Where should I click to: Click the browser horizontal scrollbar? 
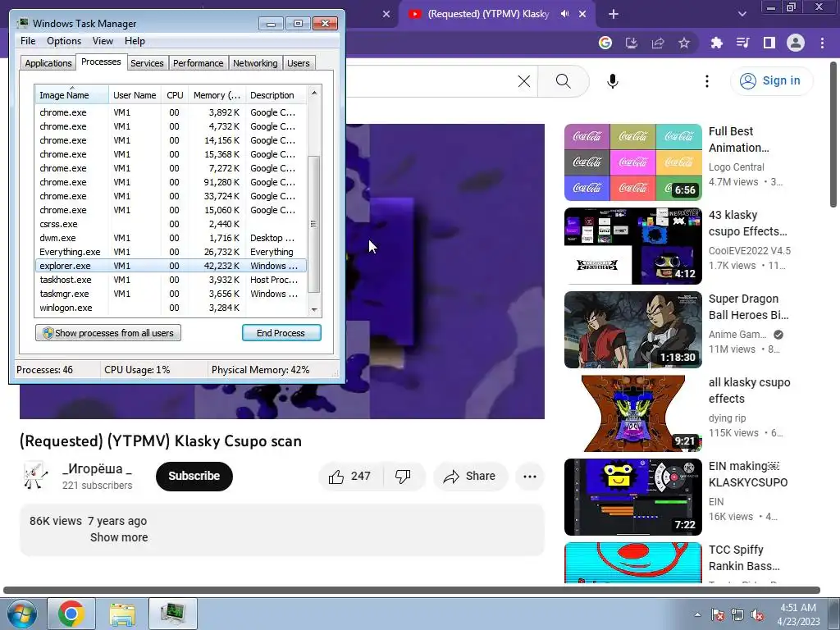tap(412, 591)
